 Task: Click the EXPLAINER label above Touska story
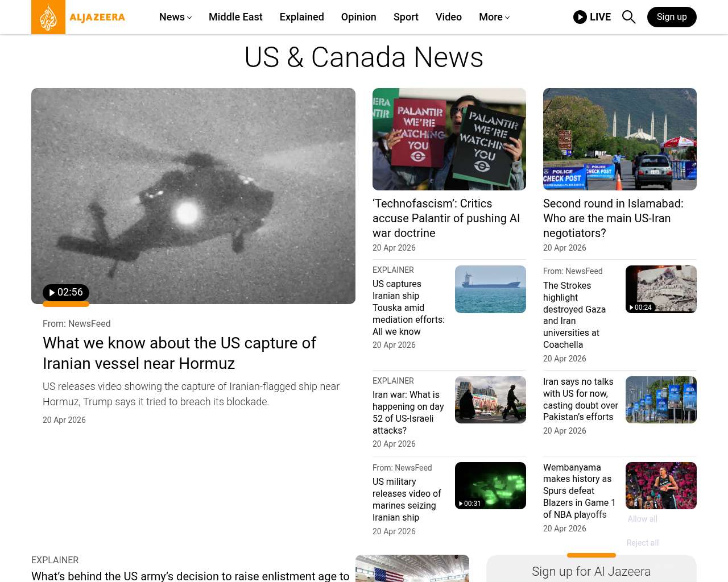[393, 270]
